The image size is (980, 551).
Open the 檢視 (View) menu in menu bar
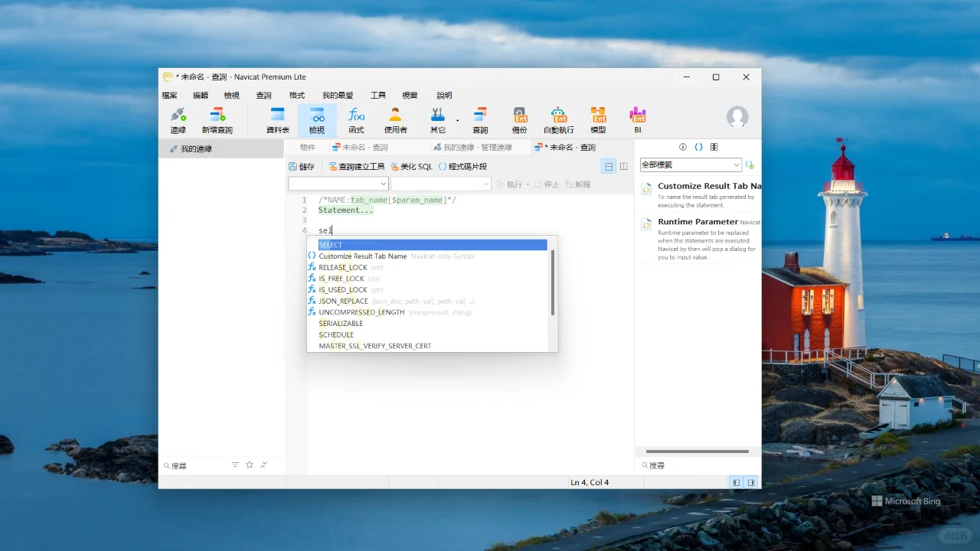point(231,95)
